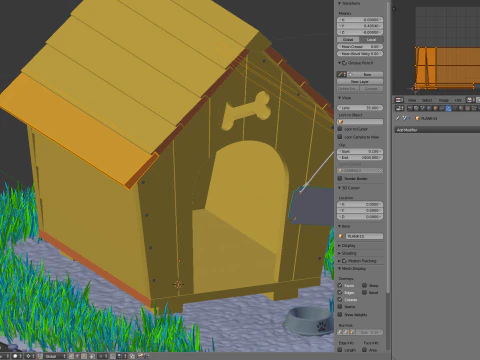Open the Object Data properties tab
This screenshot has height=360, width=480.
(455, 108)
